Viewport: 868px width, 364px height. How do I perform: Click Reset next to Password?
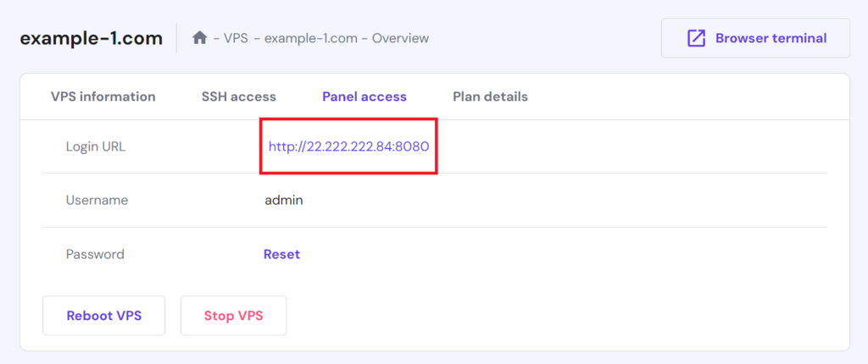(x=281, y=255)
